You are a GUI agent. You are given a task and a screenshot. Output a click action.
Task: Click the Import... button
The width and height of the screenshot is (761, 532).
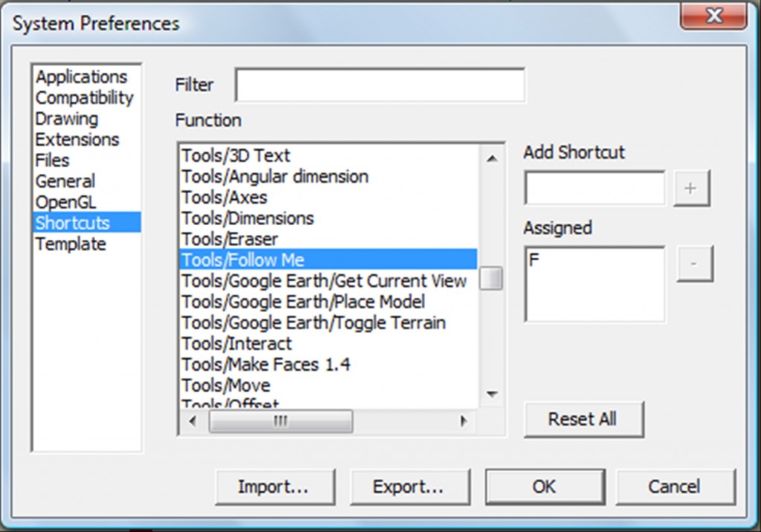pyautogui.click(x=273, y=487)
